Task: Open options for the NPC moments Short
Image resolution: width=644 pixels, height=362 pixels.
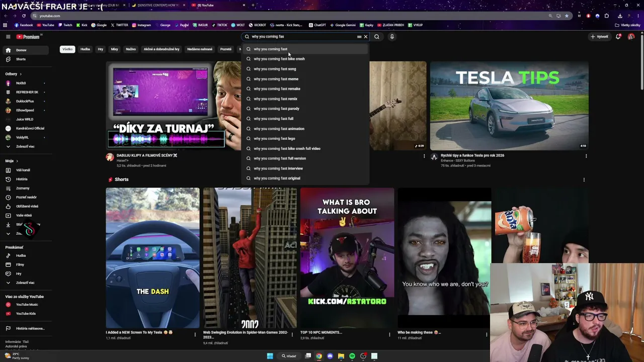Action: tap(389, 334)
